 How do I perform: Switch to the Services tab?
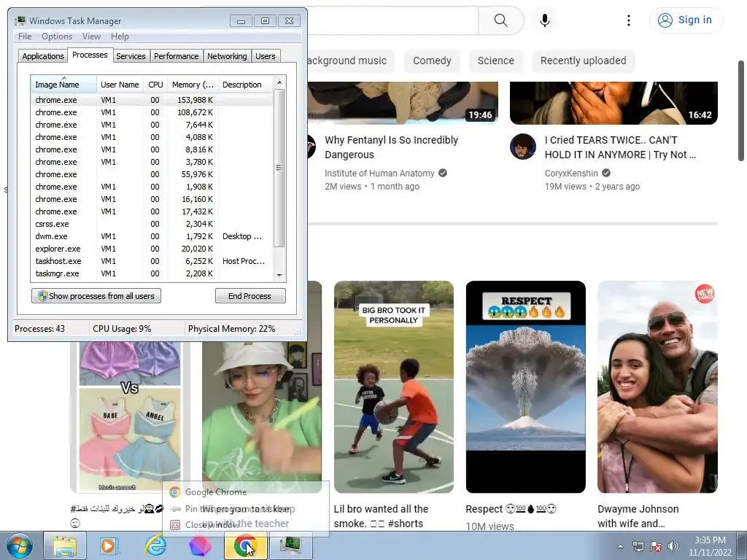tap(131, 55)
